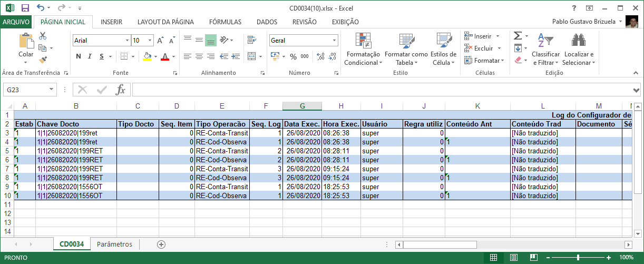Apply the red font color
The width and height of the screenshot is (644, 264).
[165, 56]
